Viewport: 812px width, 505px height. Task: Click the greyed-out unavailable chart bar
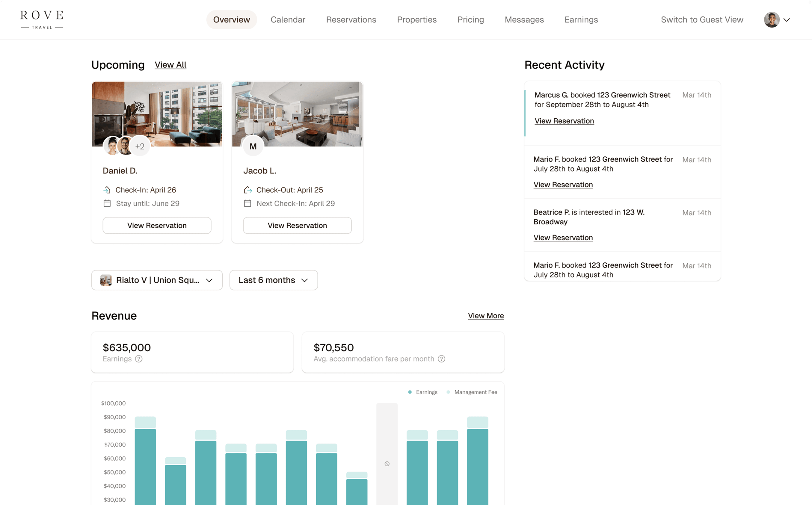[x=387, y=454]
